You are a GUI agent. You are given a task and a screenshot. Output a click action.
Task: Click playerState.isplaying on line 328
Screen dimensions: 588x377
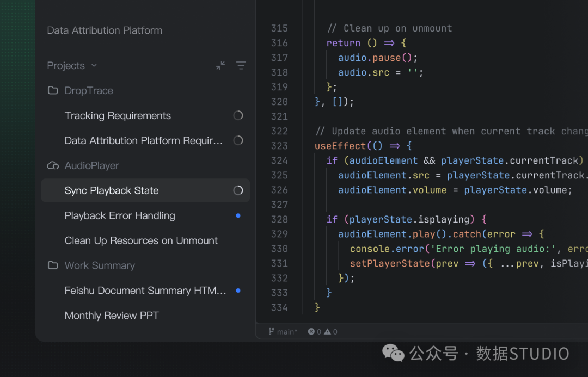click(x=409, y=219)
